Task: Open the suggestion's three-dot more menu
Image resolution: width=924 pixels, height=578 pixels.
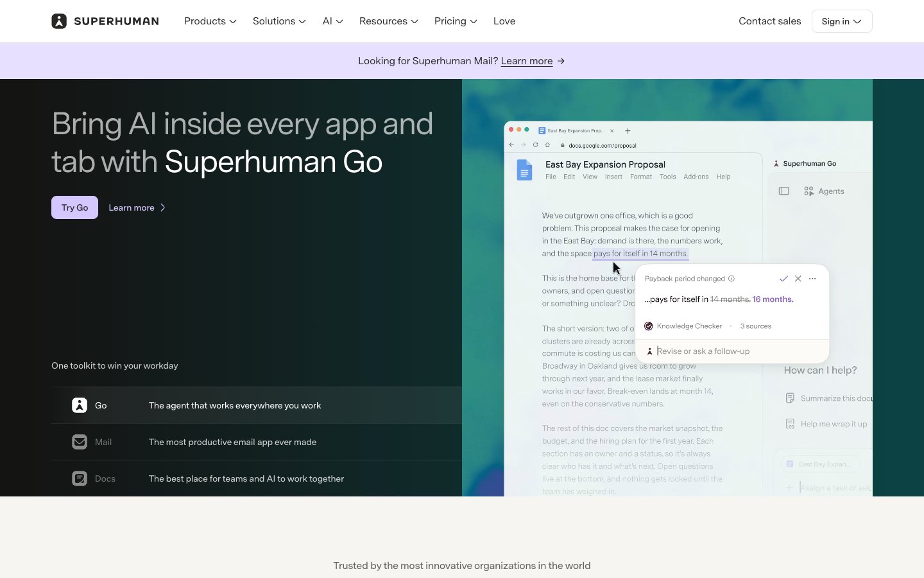Action: pos(812,279)
